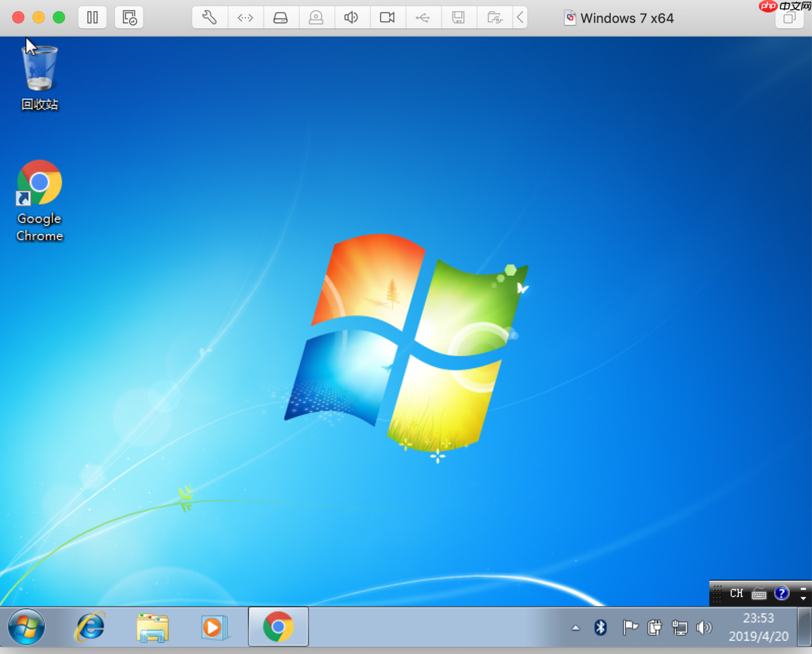Click the CD/DVD drive icon in toolbar
Screen dimensions: 812x654
[316, 18]
